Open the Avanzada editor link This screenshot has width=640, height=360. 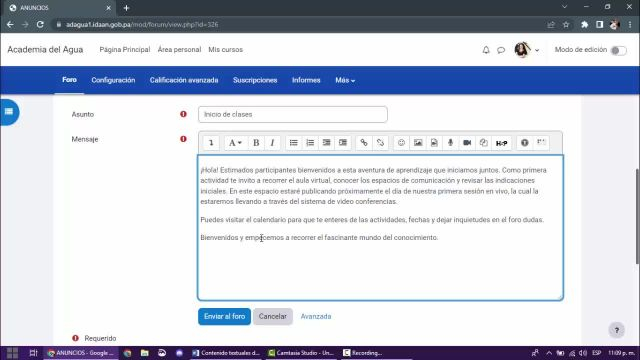pyautogui.click(x=316, y=317)
